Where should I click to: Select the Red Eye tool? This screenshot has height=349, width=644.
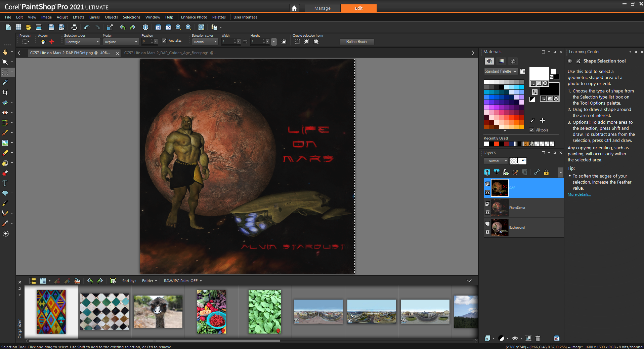coord(5,113)
